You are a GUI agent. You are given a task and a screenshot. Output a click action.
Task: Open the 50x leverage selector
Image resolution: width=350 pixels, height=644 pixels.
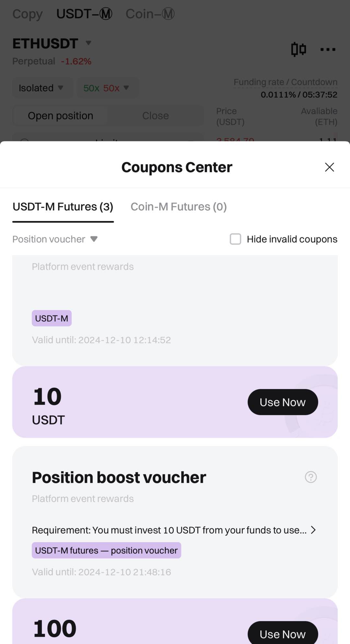coord(106,88)
